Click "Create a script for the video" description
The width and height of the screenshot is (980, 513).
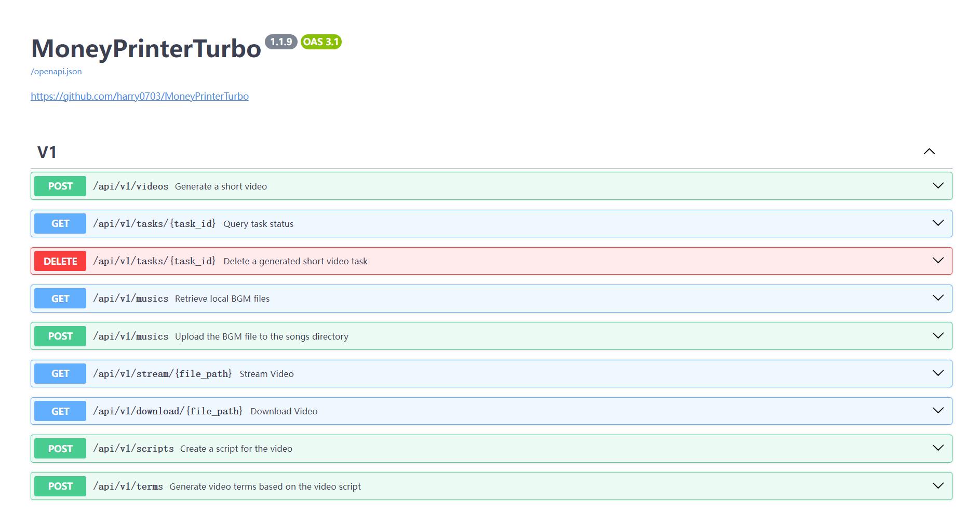[x=236, y=449]
